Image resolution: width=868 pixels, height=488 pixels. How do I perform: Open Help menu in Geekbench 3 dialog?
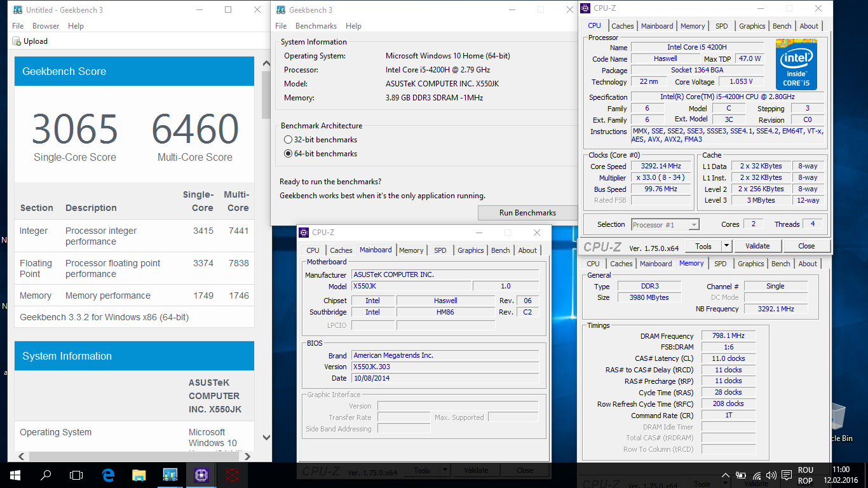coord(353,26)
